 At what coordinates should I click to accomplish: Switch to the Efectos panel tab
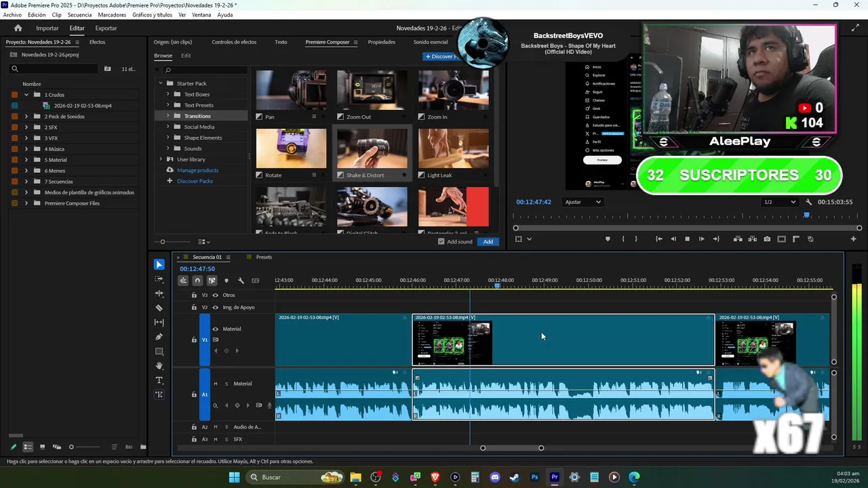(x=97, y=42)
